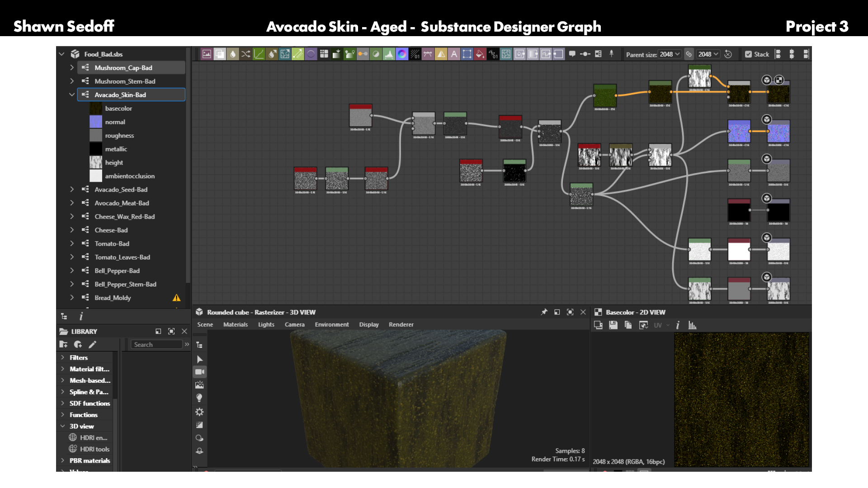The height and width of the screenshot is (488, 868).
Task: Open the Materials menu in 3D view
Action: pyautogui.click(x=236, y=324)
